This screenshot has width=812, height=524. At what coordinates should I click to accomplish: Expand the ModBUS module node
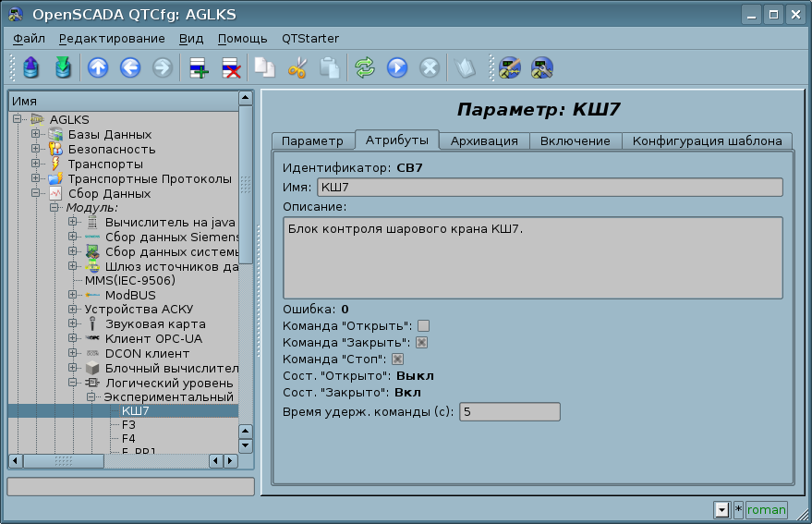[x=72, y=295]
